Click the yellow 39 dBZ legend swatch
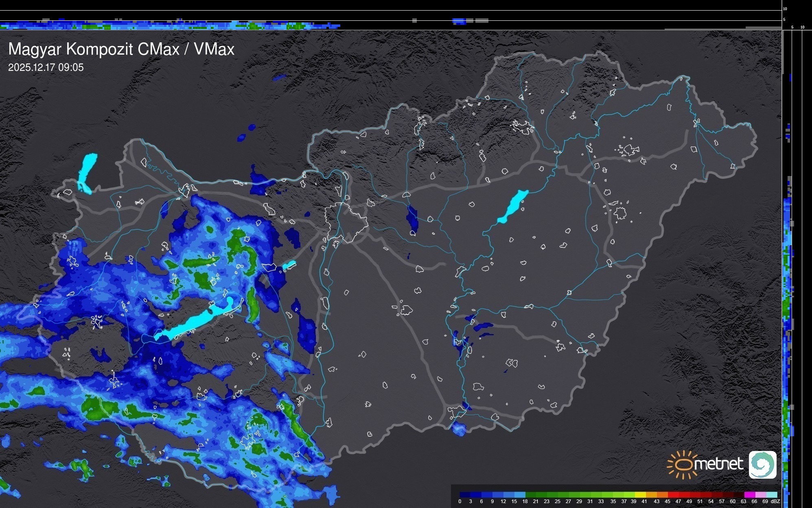Viewport: 812px width, 508px height. point(640,495)
